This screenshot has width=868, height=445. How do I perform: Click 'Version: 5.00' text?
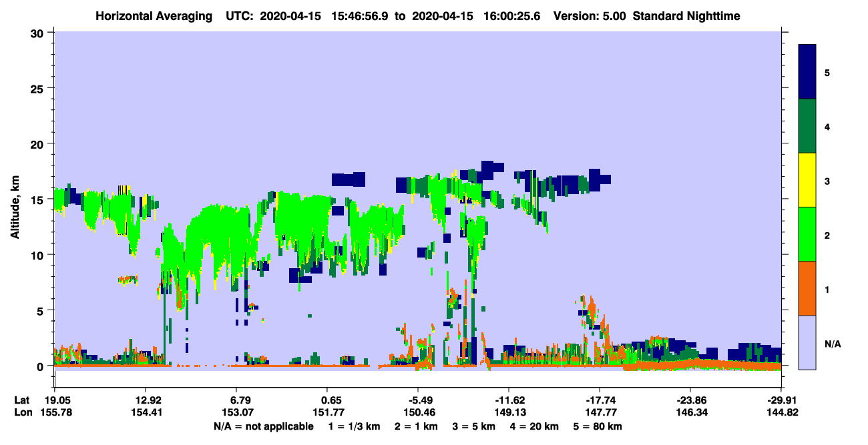click(590, 15)
